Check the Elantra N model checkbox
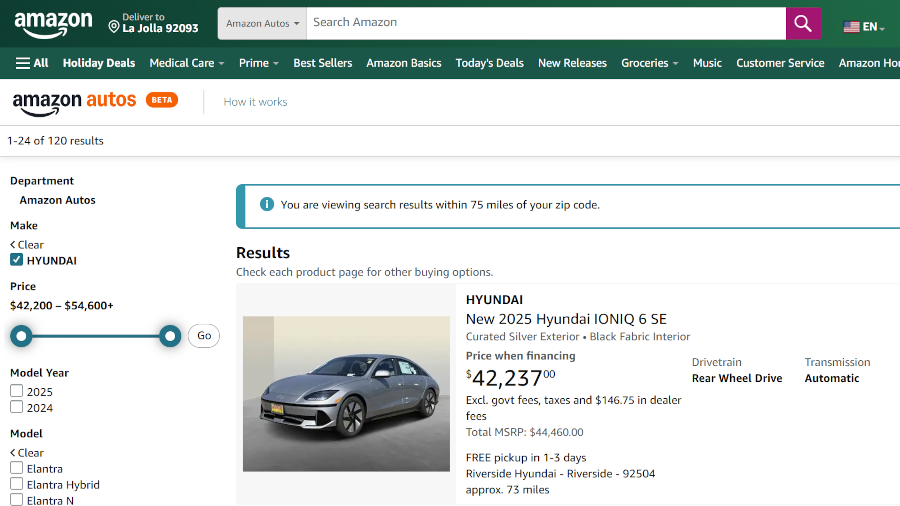This screenshot has height=506, width=900. coord(17,500)
